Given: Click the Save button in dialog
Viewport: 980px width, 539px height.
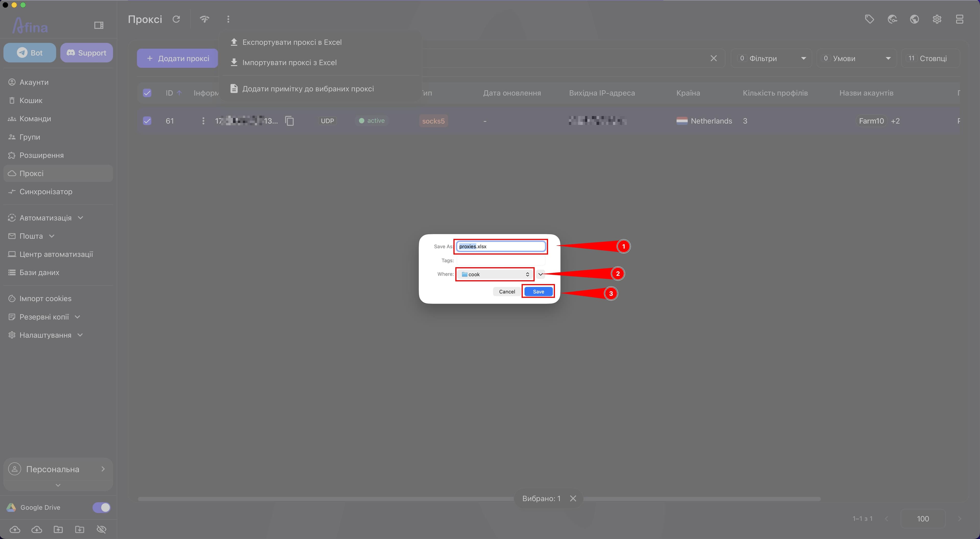Looking at the screenshot, I should (x=538, y=291).
